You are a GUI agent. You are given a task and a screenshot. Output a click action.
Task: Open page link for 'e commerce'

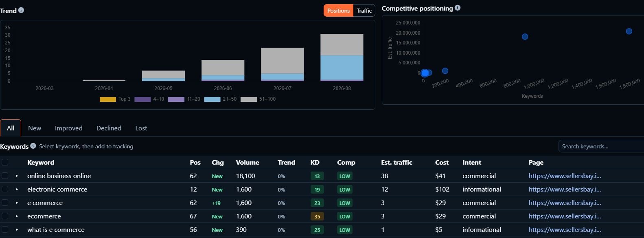[x=565, y=203]
